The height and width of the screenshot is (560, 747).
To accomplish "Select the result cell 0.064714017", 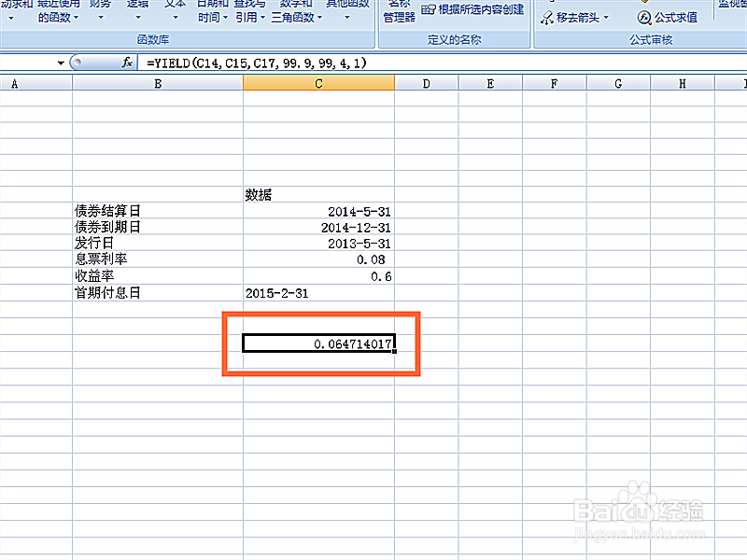I will [318, 343].
